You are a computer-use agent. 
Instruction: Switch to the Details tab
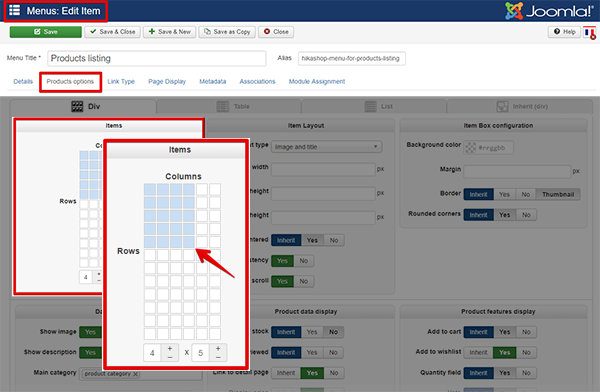click(23, 82)
